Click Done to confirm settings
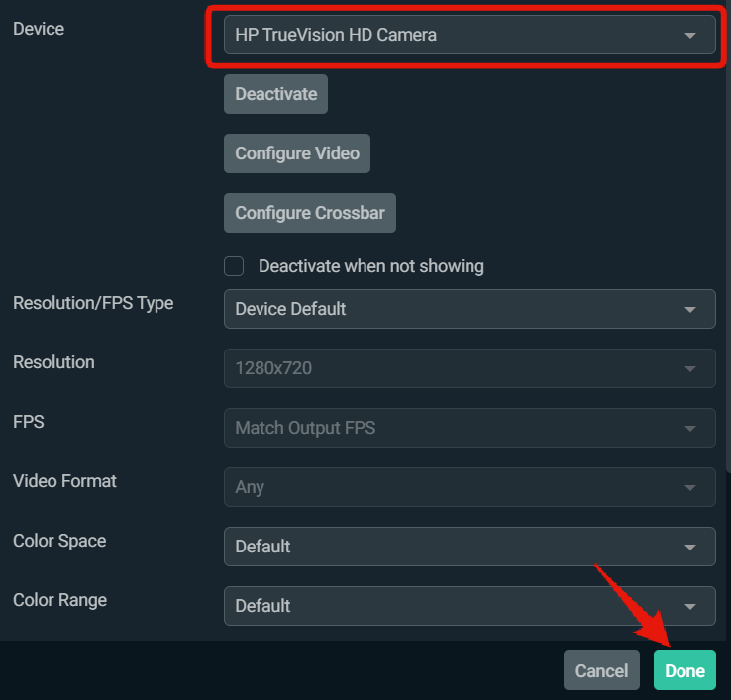Image resolution: width=731 pixels, height=700 pixels. coord(684,670)
